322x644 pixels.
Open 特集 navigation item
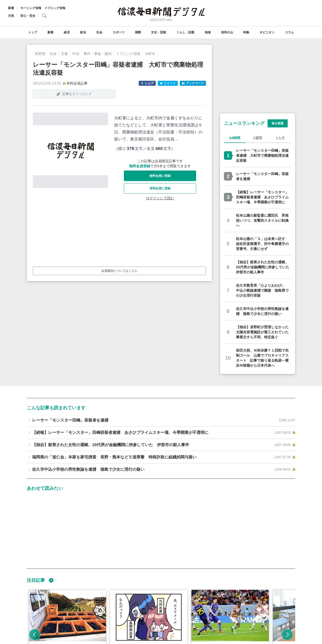tap(246, 32)
